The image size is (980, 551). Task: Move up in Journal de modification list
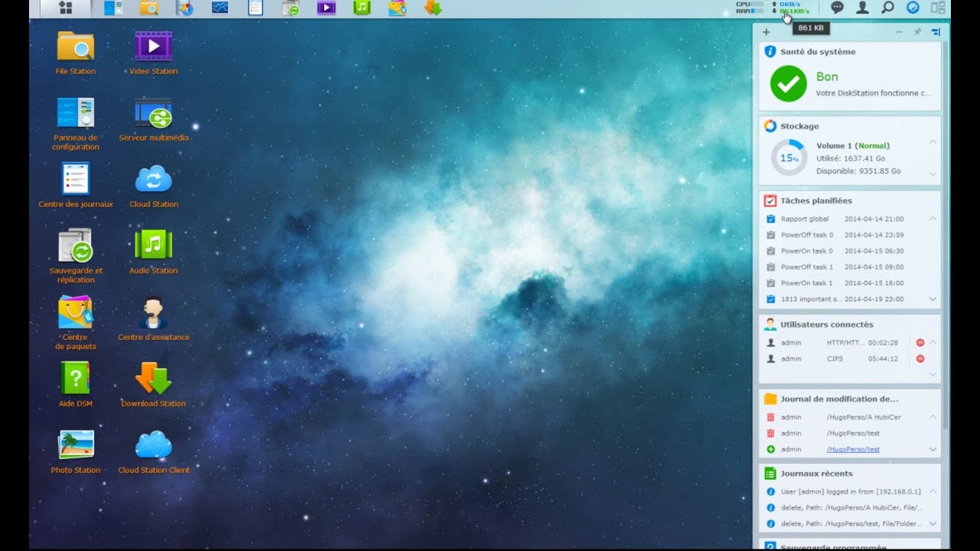(x=933, y=417)
